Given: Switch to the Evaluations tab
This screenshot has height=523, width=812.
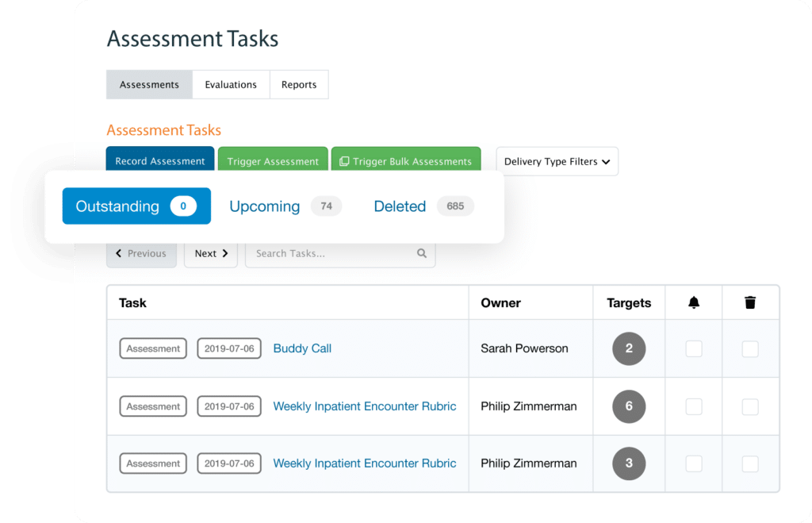Looking at the screenshot, I should click(231, 84).
